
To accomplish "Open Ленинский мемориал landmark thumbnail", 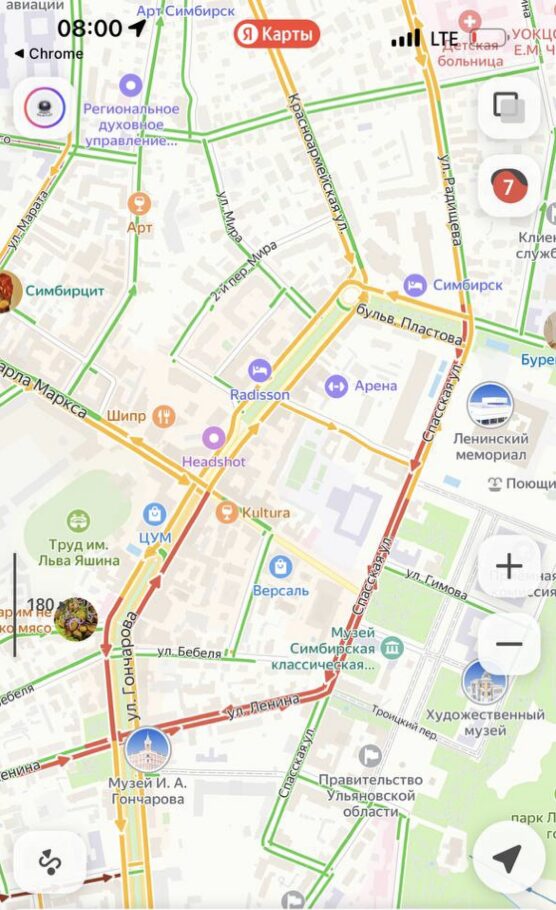I will pyautogui.click(x=490, y=405).
